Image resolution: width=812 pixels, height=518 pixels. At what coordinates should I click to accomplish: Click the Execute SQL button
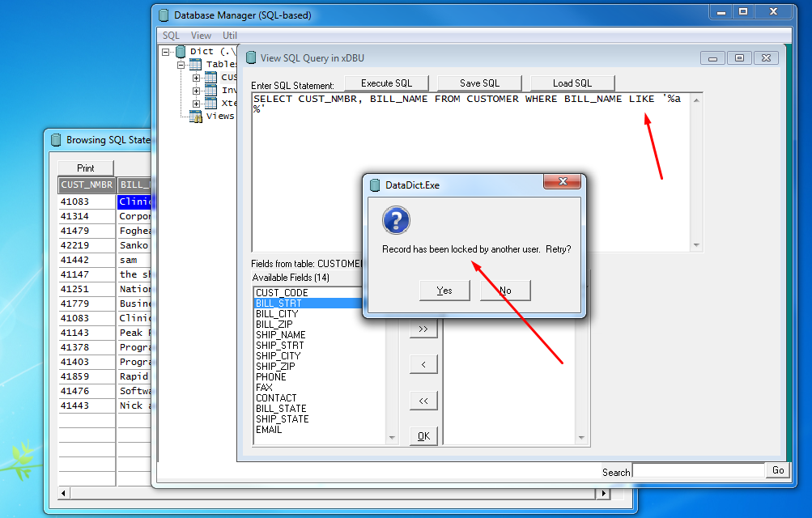(386, 83)
